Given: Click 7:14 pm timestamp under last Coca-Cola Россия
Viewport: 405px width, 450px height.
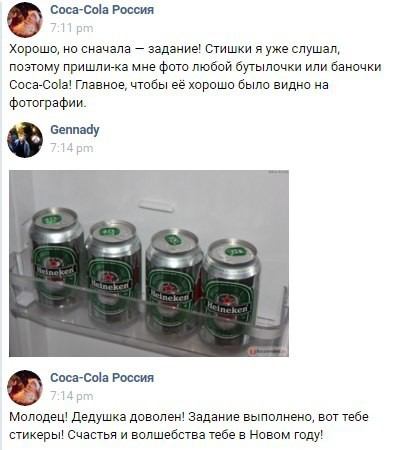Looking at the screenshot, I should pos(72,396).
